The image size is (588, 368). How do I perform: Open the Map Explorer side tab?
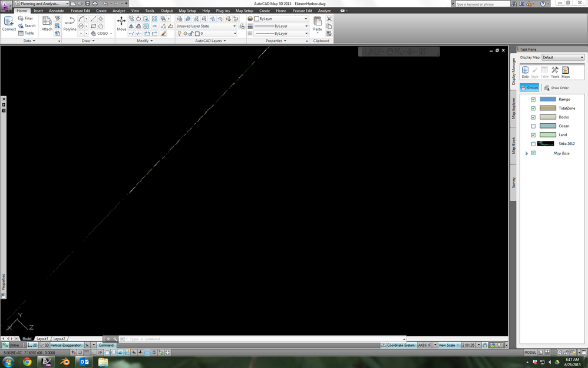[513, 108]
